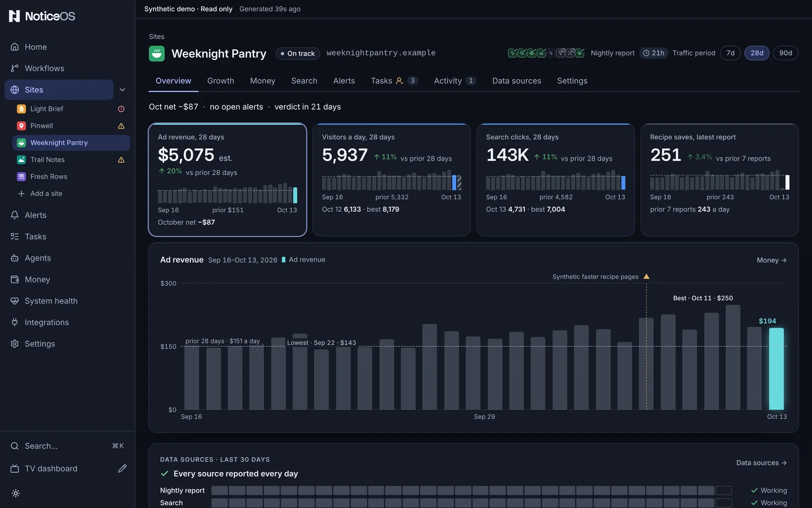Click the On track status badge
This screenshot has width=812, height=508.
coord(298,53)
